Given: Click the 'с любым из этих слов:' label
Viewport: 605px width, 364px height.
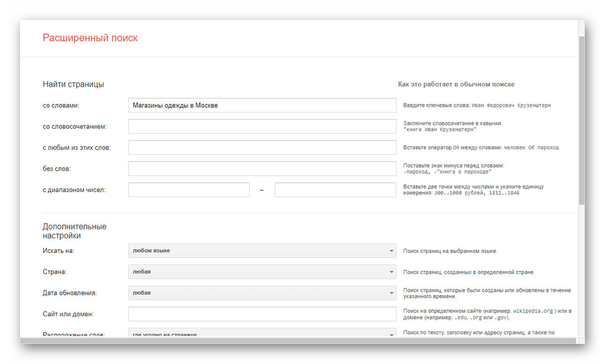Looking at the screenshot, I should [77, 148].
